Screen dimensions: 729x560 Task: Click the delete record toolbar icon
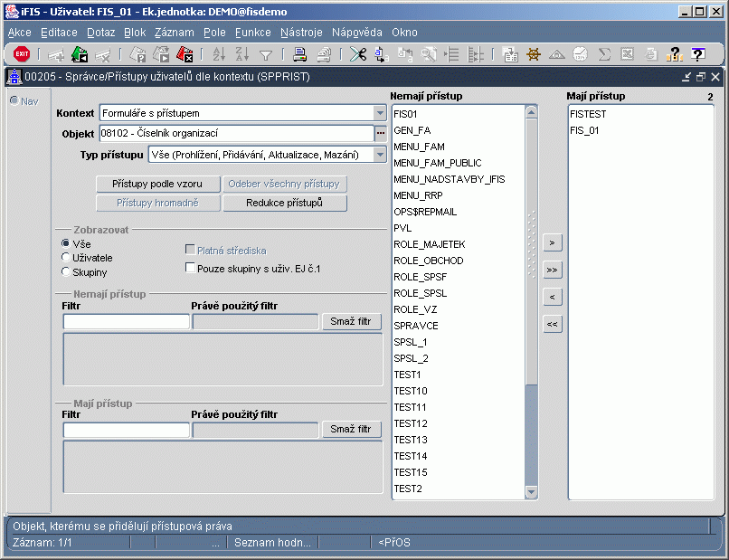point(103,55)
